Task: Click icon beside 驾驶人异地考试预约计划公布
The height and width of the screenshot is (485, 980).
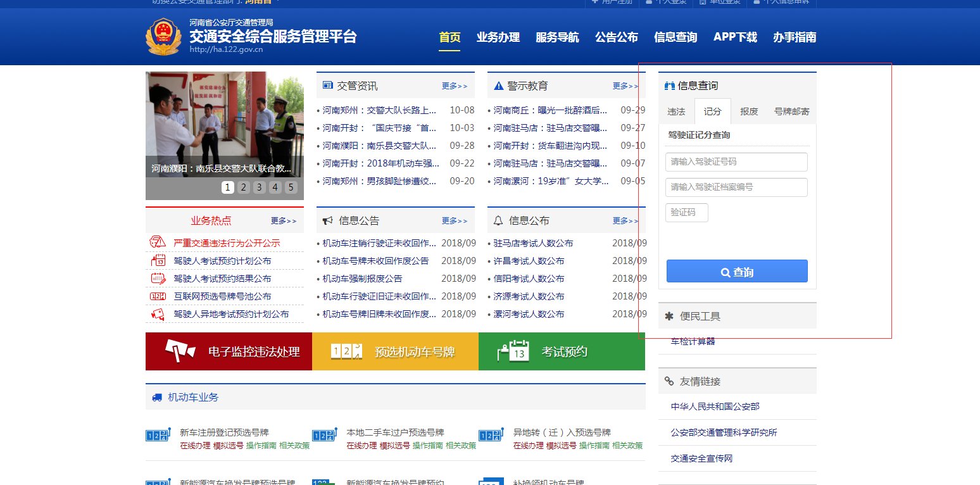Action: (x=158, y=314)
